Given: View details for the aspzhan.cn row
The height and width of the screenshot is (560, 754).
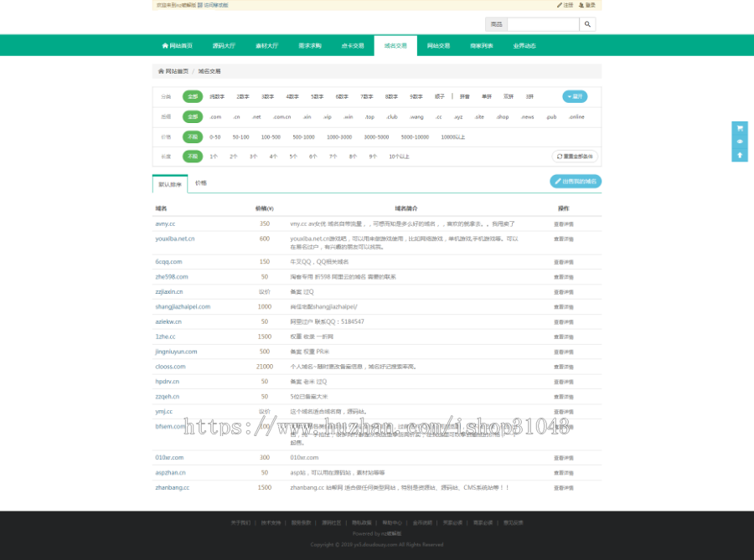Looking at the screenshot, I should [x=564, y=473].
